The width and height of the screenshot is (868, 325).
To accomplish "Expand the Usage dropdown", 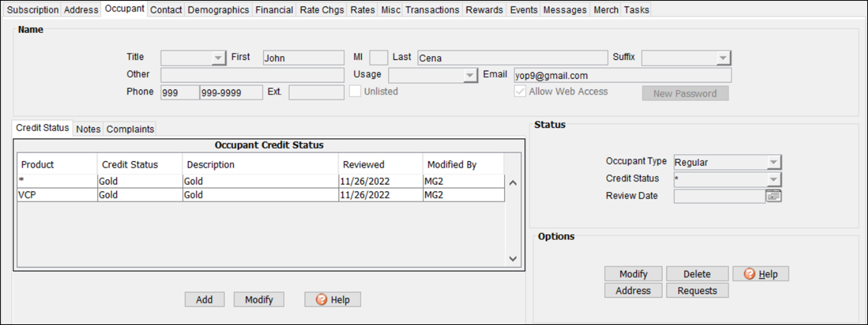I will pyautogui.click(x=470, y=76).
